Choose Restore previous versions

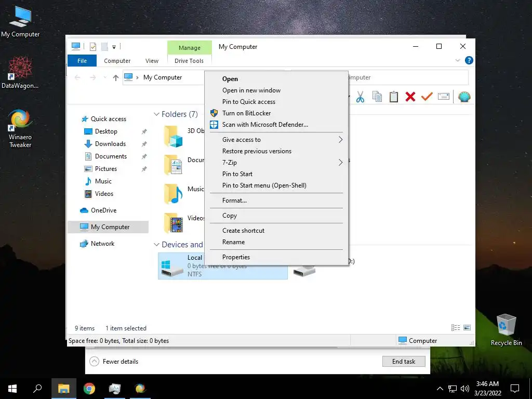(x=276, y=151)
